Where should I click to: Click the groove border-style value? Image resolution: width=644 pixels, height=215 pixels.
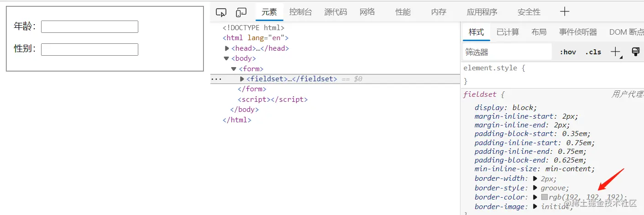tap(553, 188)
